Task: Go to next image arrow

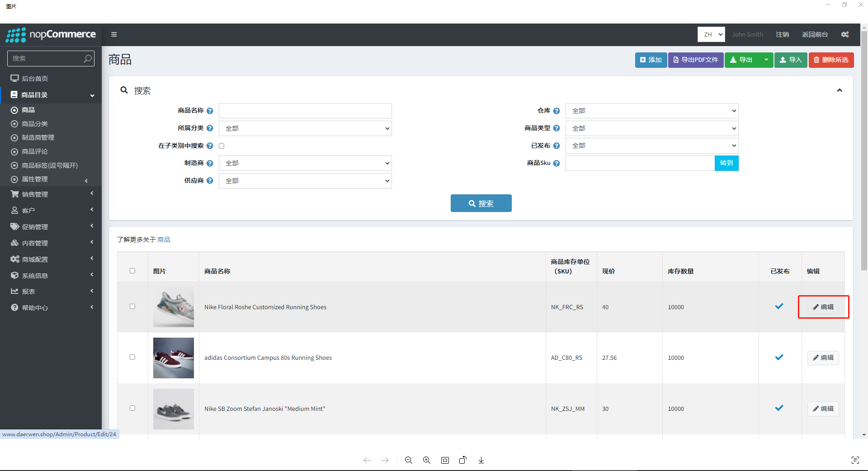Action: click(385, 460)
